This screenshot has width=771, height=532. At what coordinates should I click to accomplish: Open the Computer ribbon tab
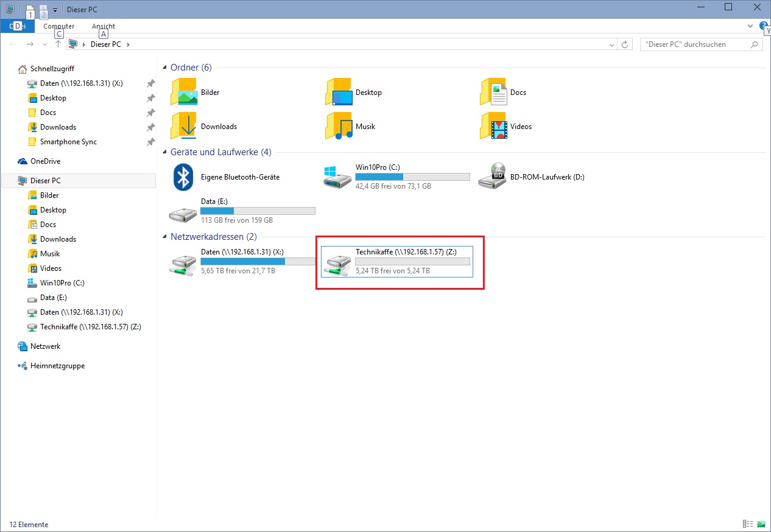click(x=59, y=26)
